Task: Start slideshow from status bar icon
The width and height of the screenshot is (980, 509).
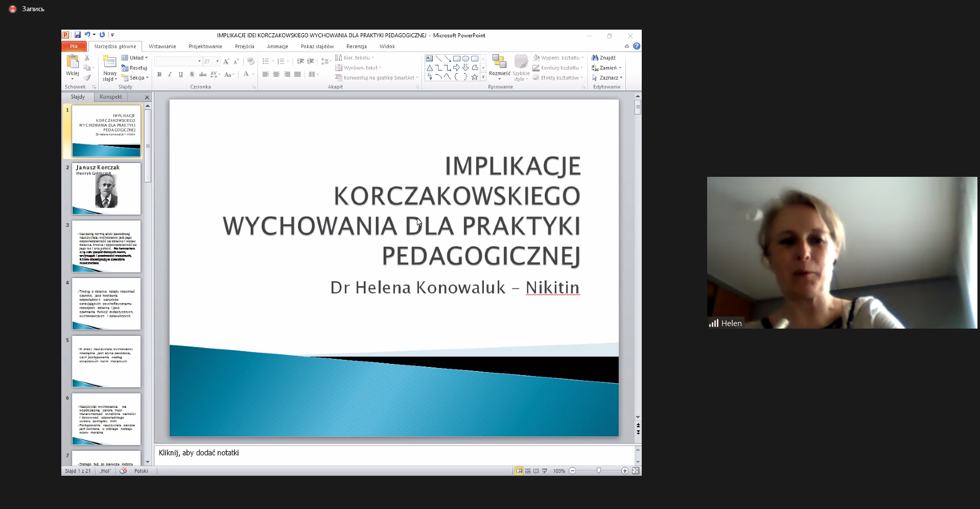Action: tap(545, 471)
